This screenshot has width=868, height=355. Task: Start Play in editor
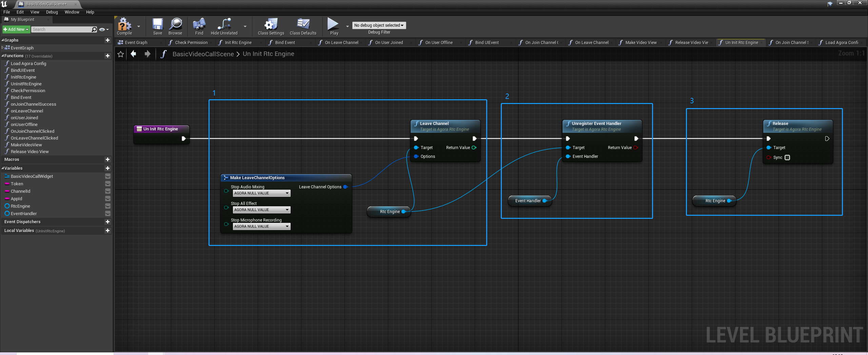point(334,26)
